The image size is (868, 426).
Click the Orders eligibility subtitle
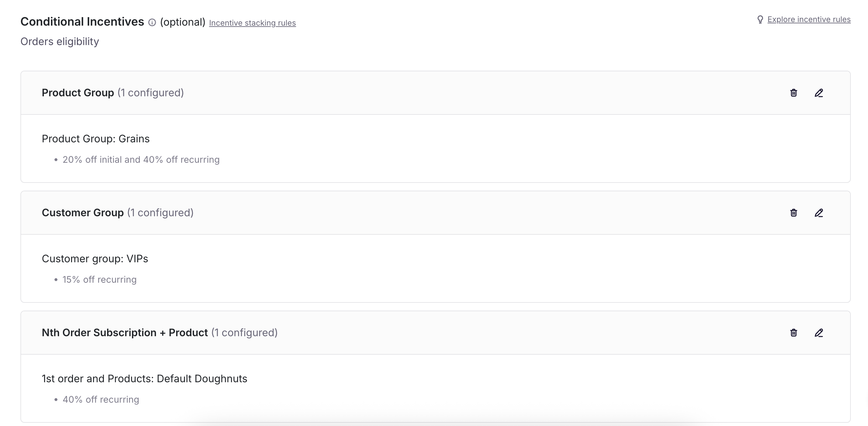[x=60, y=41]
